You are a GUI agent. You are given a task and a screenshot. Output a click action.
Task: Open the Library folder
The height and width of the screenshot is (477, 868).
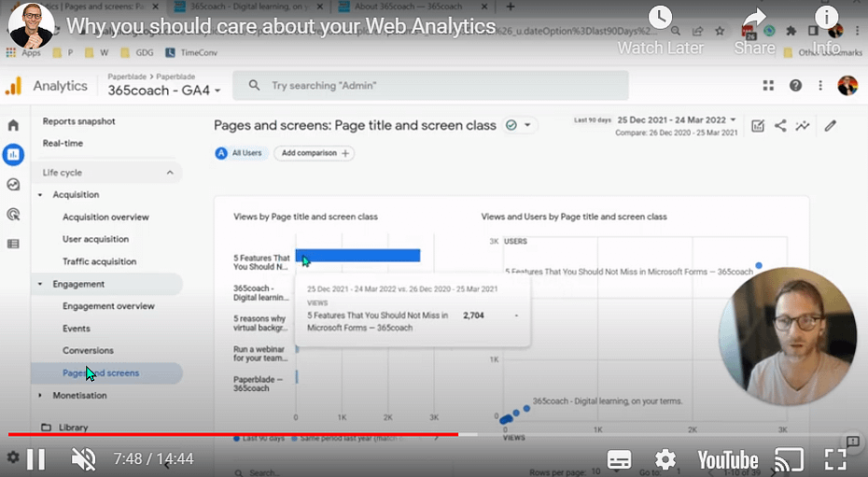64,428
